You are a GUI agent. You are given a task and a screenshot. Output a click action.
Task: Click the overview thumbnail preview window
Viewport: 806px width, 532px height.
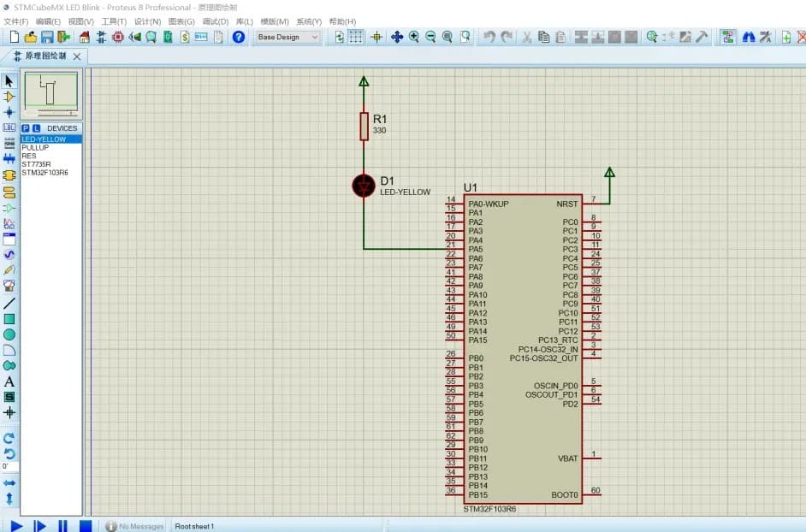click(x=50, y=95)
